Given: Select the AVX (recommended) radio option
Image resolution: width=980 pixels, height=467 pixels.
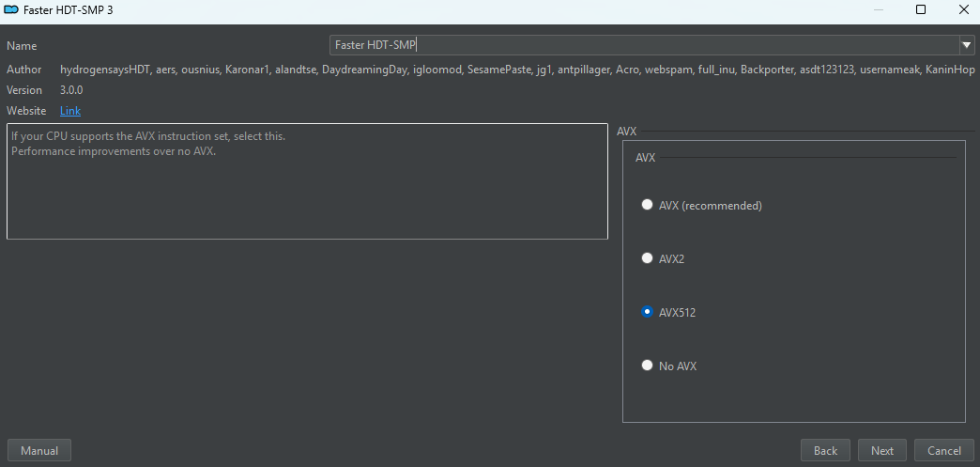Looking at the screenshot, I should 647,205.
